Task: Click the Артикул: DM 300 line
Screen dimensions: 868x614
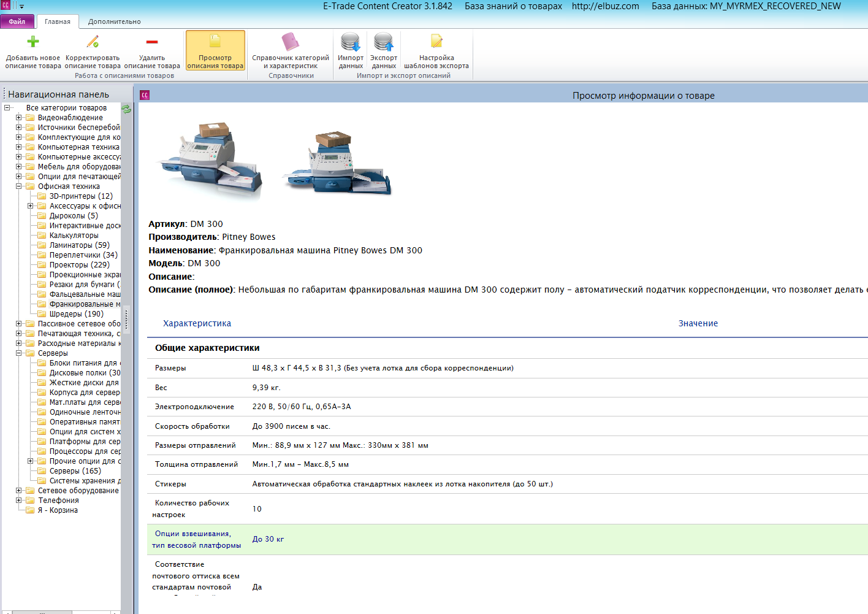Action: coord(186,224)
